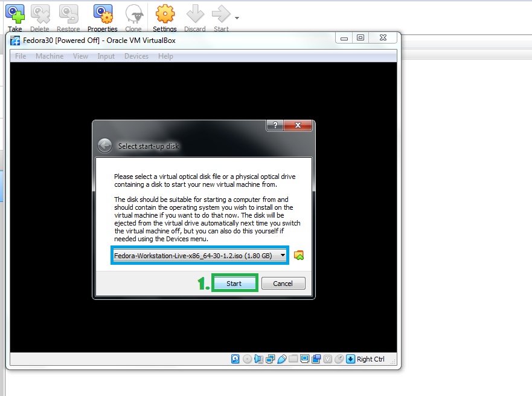Viewport: 532px width, 396px height.
Task: Click the Cancel button
Action: pyautogui.click(x=283, y=283)
